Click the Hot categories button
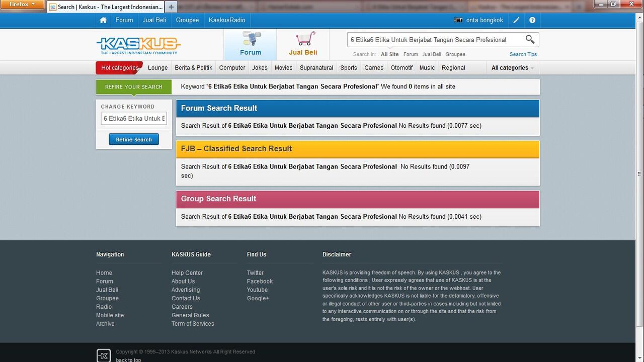Viewport: 644px width, 362px height. pyautogui.click(x=119, y=68)
